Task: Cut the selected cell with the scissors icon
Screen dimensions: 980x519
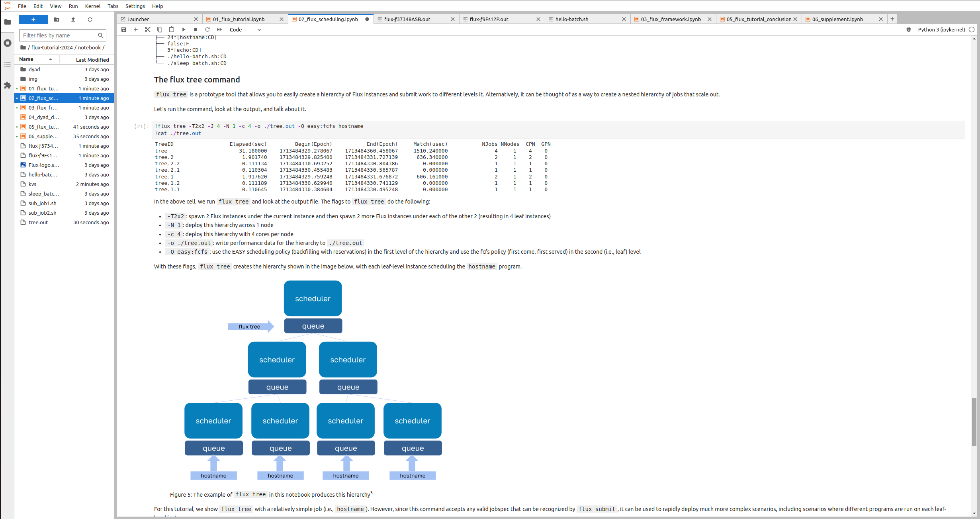Action: pyautogui.click(x=148, y=29)
